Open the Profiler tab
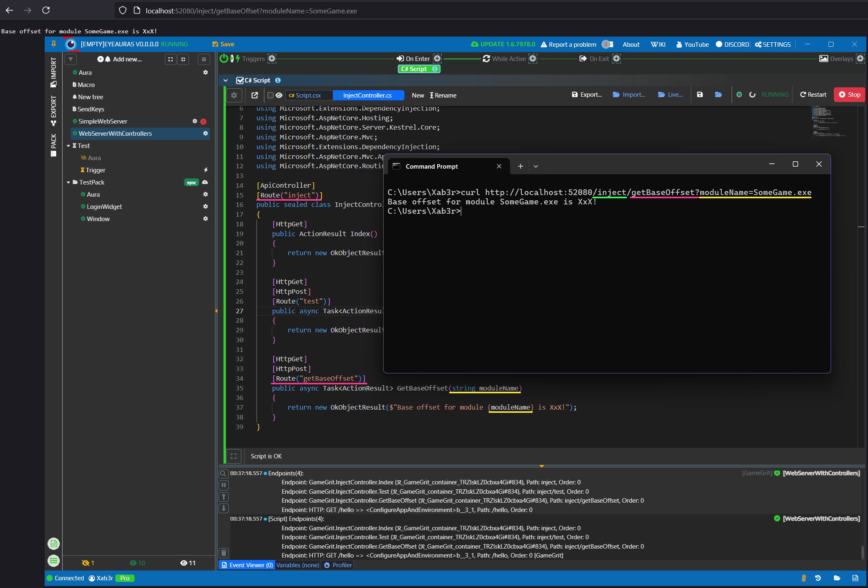The width and height of the screenshot is (868, 588). (338, 565)
